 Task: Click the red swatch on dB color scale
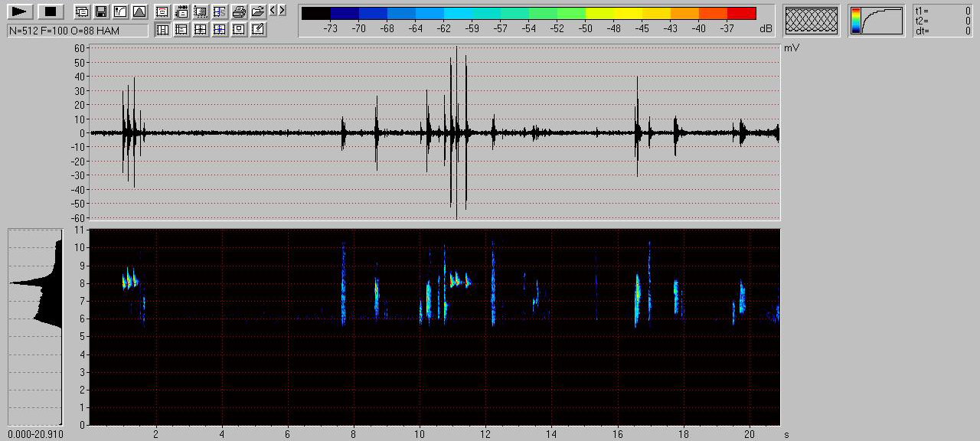pos(741,13)
